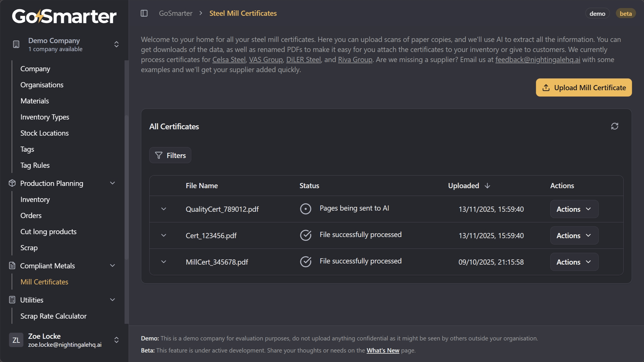Click the processed checkmark icon for MillCert_345678.pdf
Image resolution: width=644 pixels, height=362 pixels.
click(306, 262)
